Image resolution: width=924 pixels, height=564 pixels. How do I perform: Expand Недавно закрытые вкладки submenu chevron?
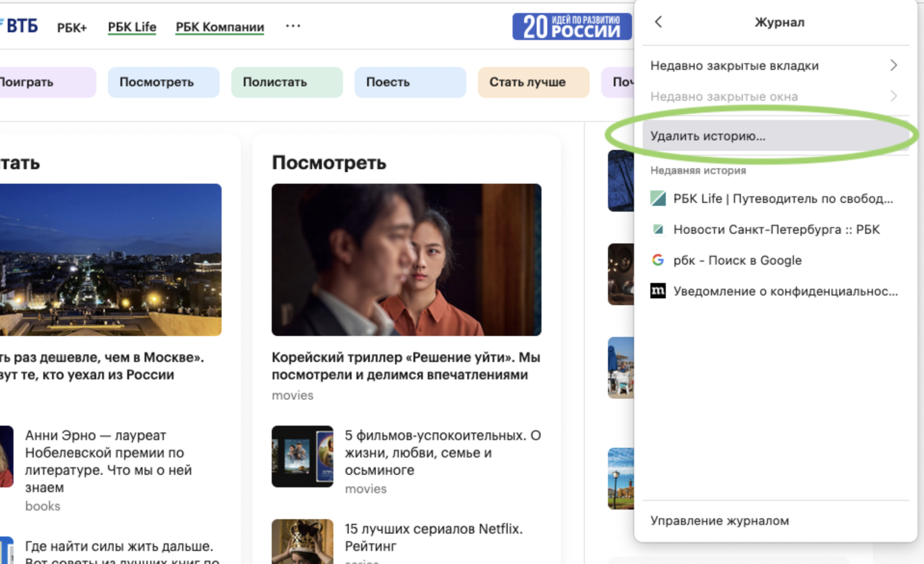click(x=894, y=65)
